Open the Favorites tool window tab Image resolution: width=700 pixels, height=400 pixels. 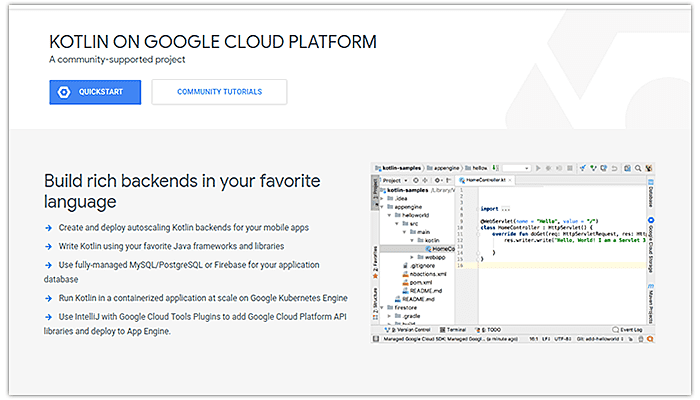(375, 262)
